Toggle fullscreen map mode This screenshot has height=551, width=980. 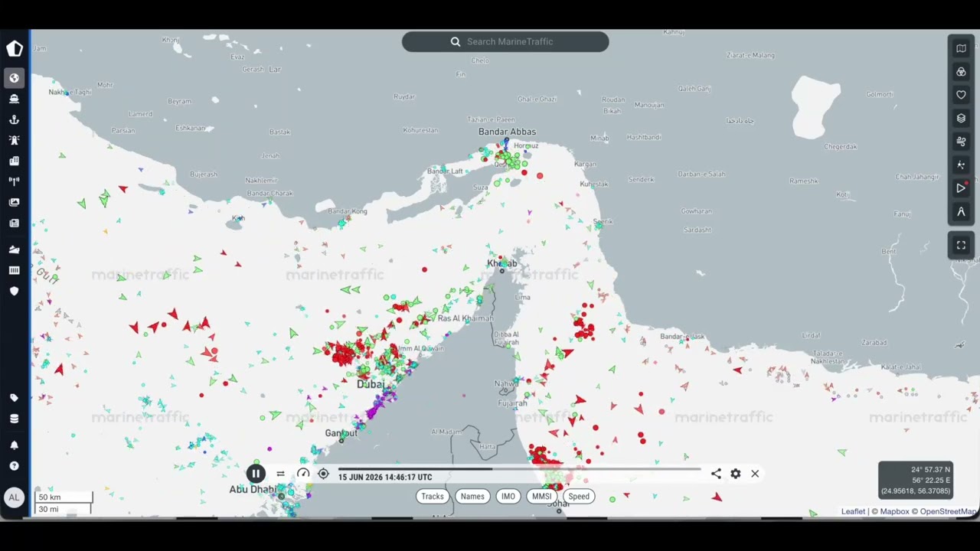(x=961, y=245)
